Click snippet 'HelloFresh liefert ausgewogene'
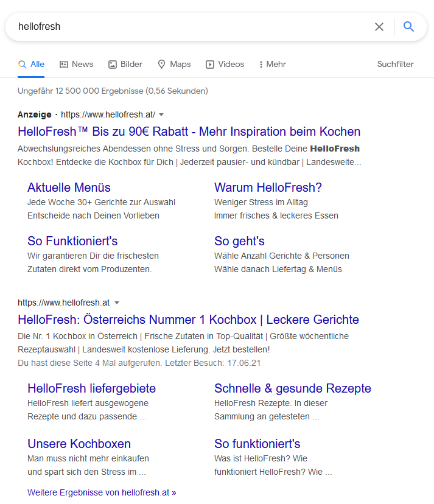This screenshot has height=504, width=434. point(88,404)
